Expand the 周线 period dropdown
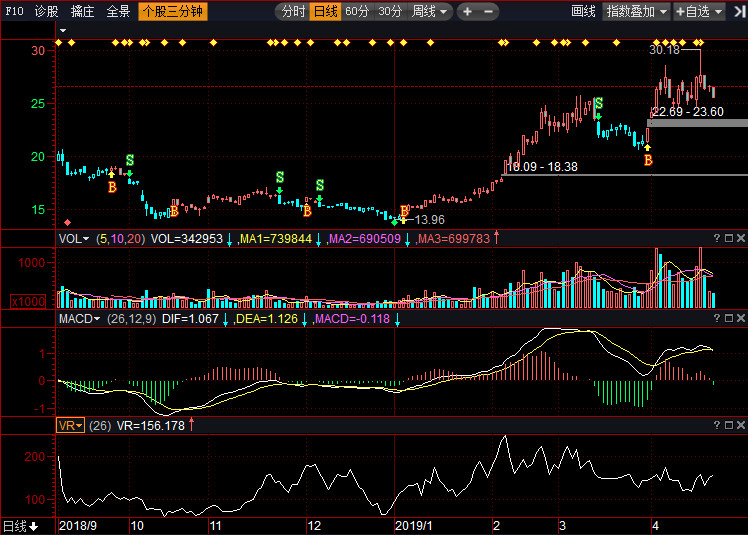The height and width of the screenshot is (535, 748). [430, 11]
